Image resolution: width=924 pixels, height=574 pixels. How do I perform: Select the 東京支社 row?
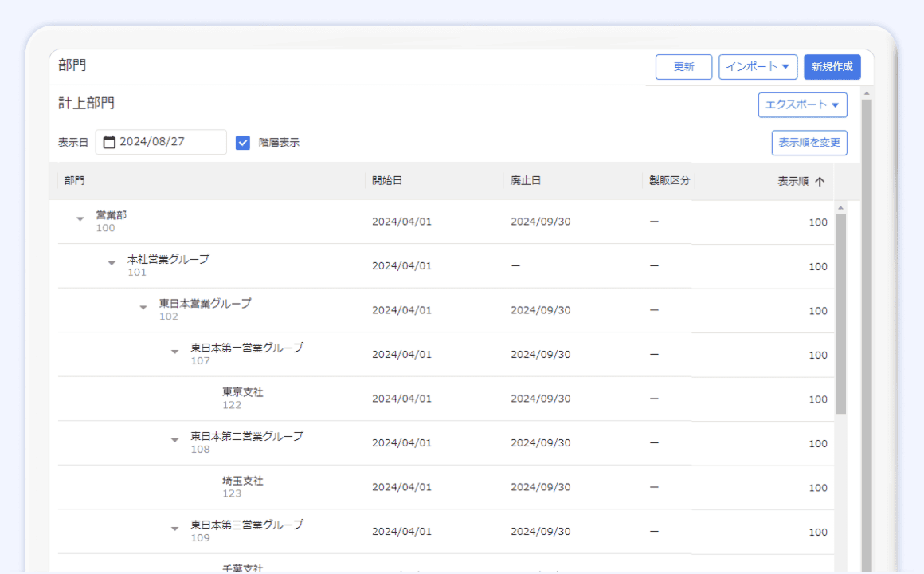click(x=242, y=399)
